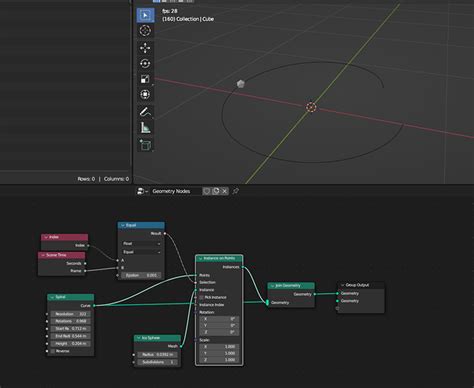Select the Annotate pencil tool
The height and width of the screenshot is (388, 474).
click(145, 112)
